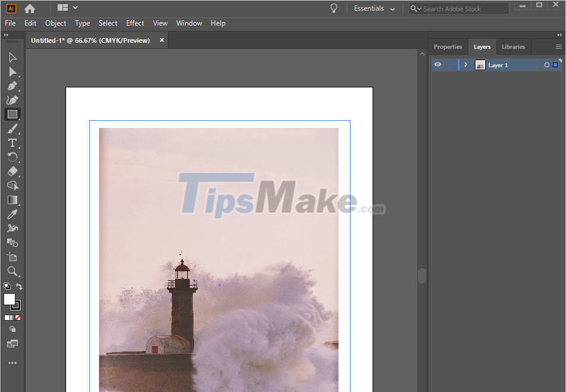Click Layer 1's target circle
The width and height of the screenshot is (566, 392).
click(546, 64)
